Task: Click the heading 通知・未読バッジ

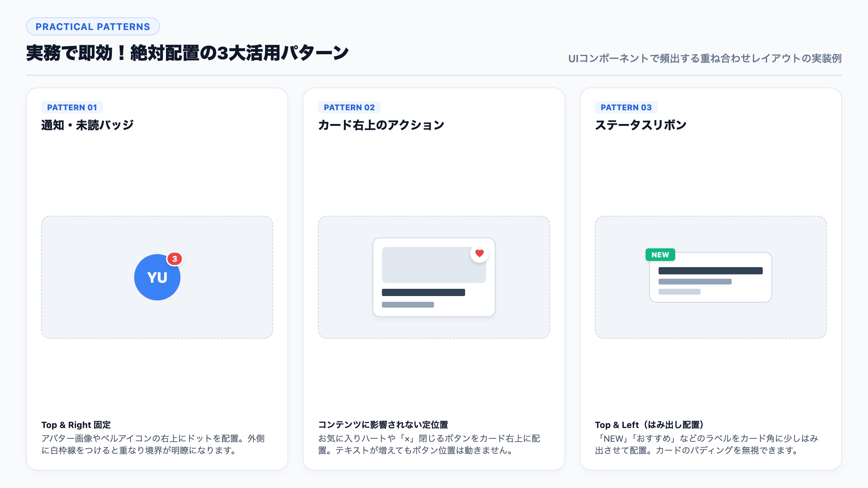Action: point(88,125)
